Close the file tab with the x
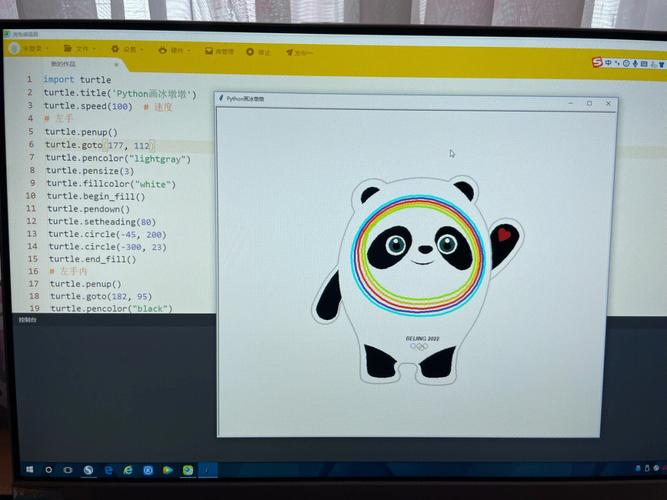This screenshot has height=500, width=667. (x=116, y=65)
